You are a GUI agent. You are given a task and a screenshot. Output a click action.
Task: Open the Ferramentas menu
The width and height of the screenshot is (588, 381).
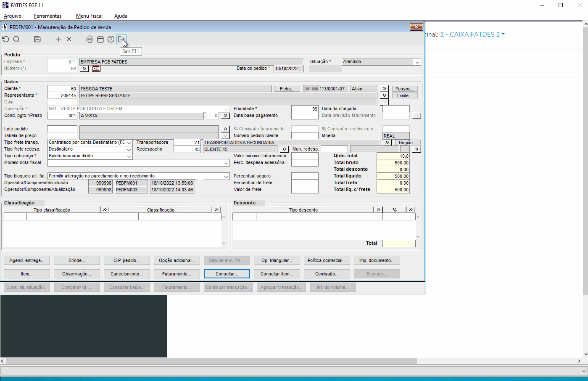click(x=47, y=16)
